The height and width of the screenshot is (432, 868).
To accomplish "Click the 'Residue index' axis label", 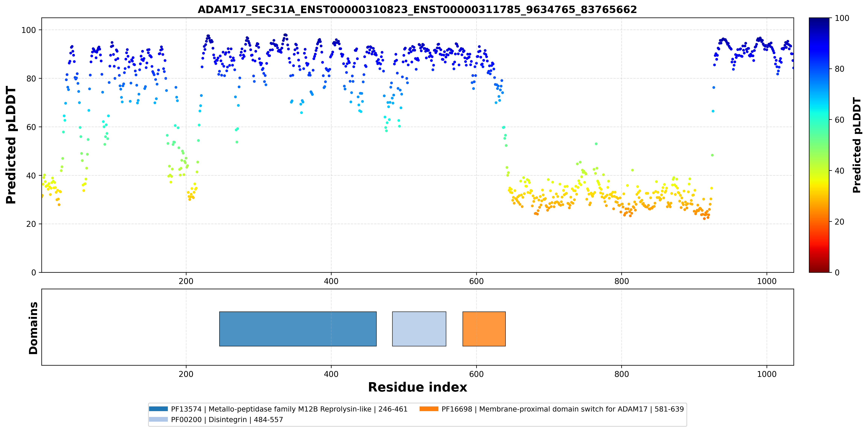I will tap(418, 387).
